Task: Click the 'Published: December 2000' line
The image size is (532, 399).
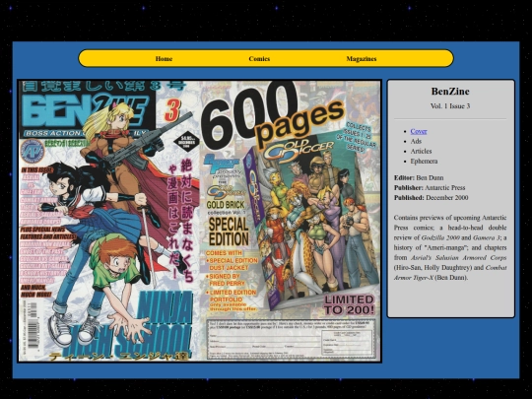Action: 431,198
